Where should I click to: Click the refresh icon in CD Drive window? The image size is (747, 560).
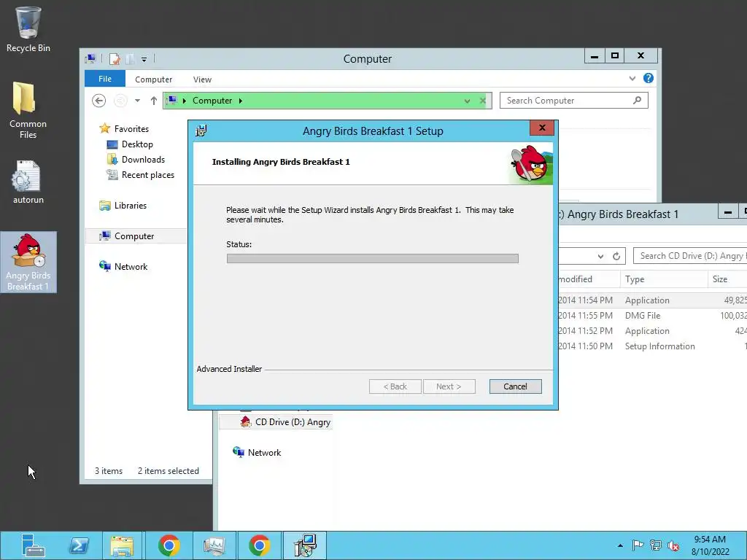616,256
